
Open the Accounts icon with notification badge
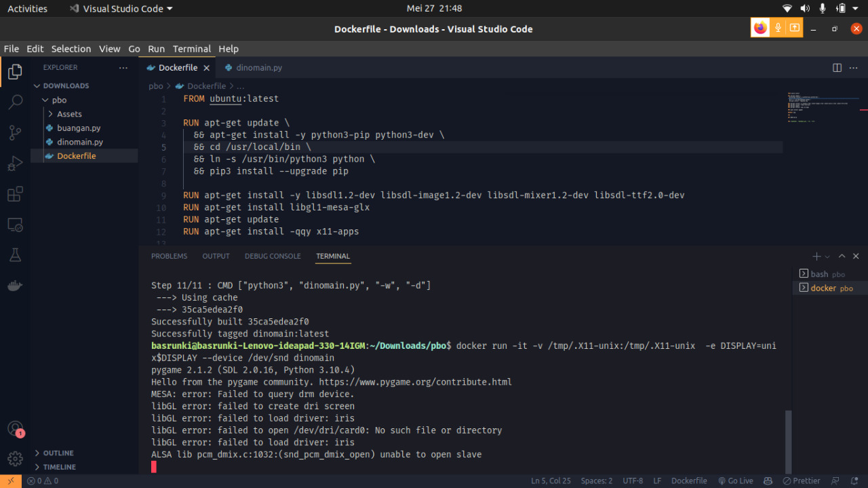15,429
